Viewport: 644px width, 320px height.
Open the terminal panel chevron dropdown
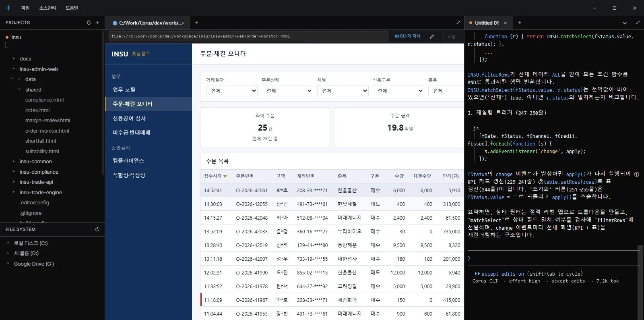625,23
